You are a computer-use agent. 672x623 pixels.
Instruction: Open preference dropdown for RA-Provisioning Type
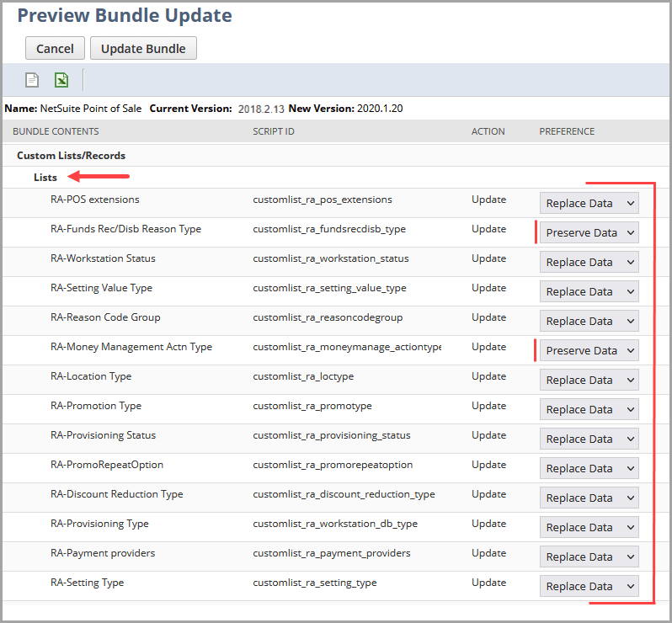(589, 528)
